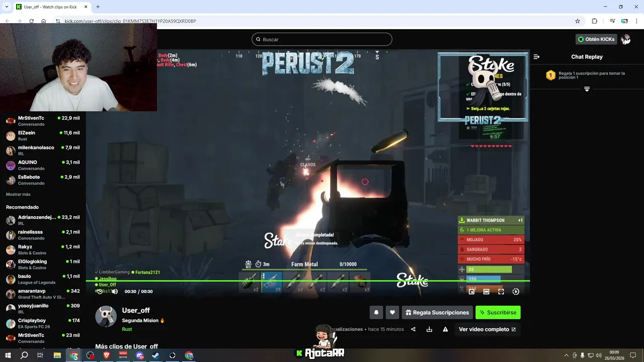Open baulo recommended channel

43,279
